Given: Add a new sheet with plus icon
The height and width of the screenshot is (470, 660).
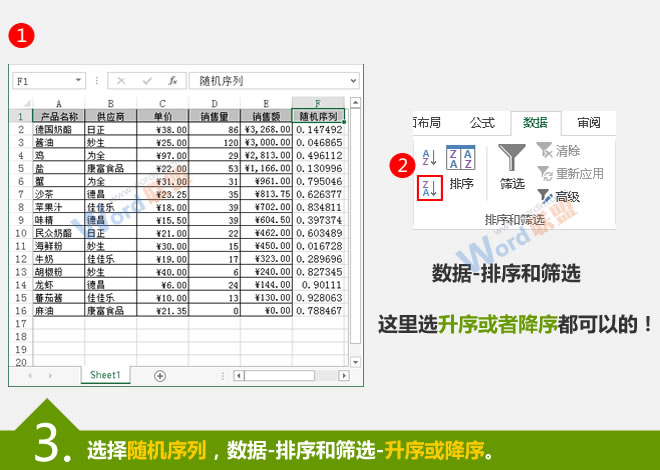Looking at the screenshot, I should 160,376.
